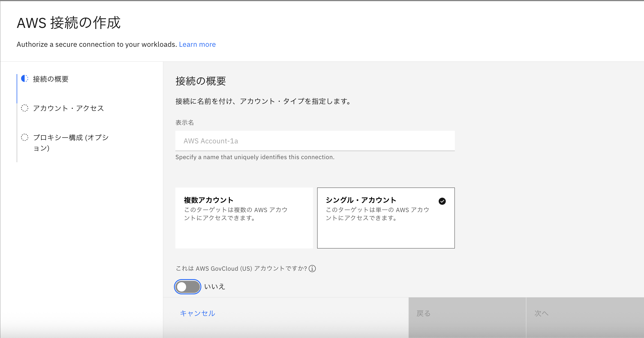Click the checkmark icon on シングル・アカウント tile

click(442, 201)
